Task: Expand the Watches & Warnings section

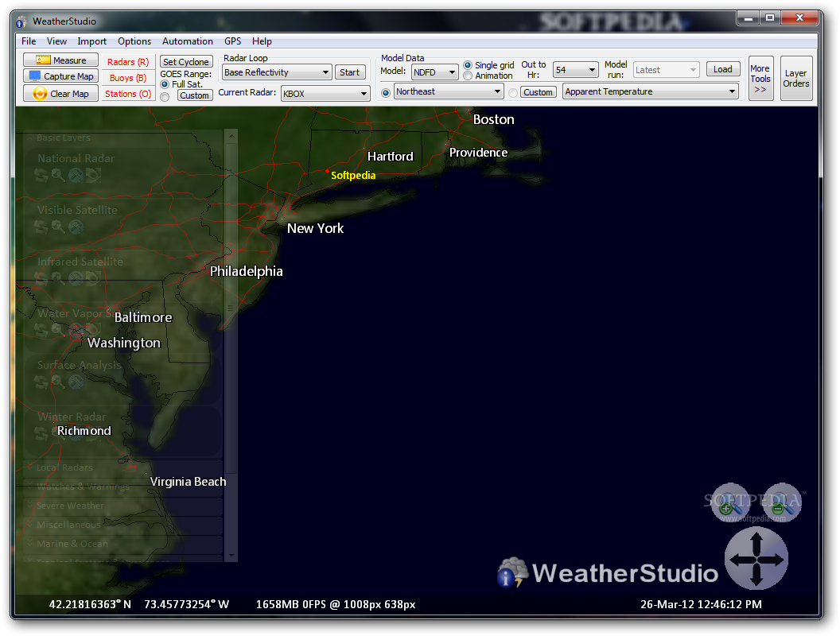Action: pos(30,487)
